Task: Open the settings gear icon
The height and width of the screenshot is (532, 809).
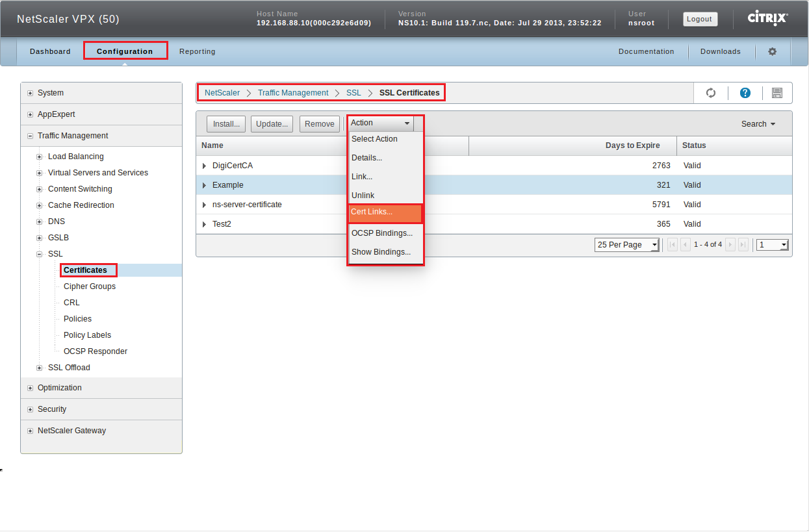Action: click(772, 51)
